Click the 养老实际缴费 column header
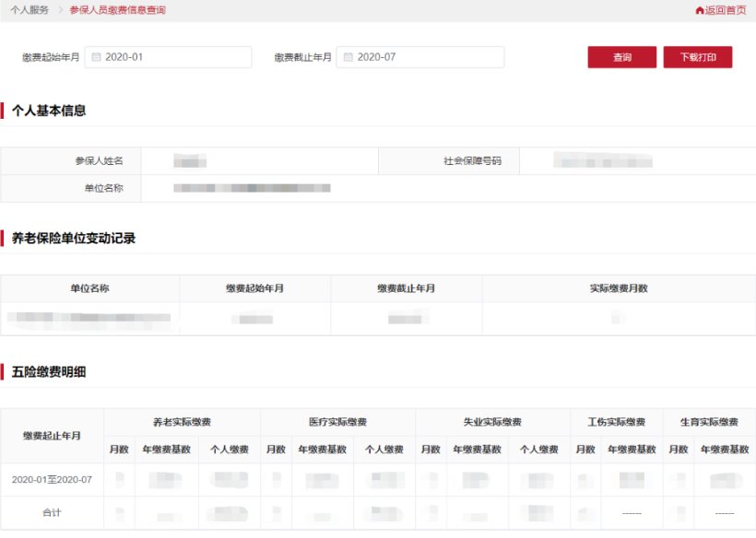This screenshot has height=538, width=756. 182,422
